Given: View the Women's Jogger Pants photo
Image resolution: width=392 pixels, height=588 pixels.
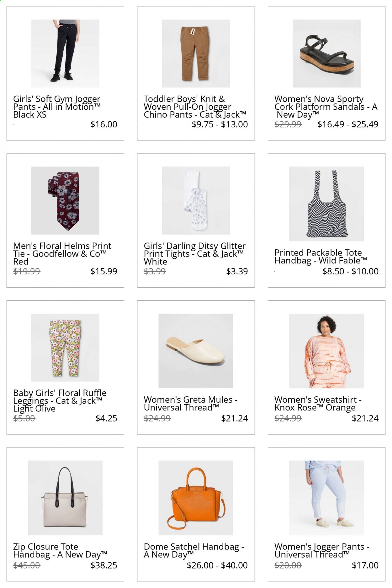Looking at the screenshot, I should 326,498.
